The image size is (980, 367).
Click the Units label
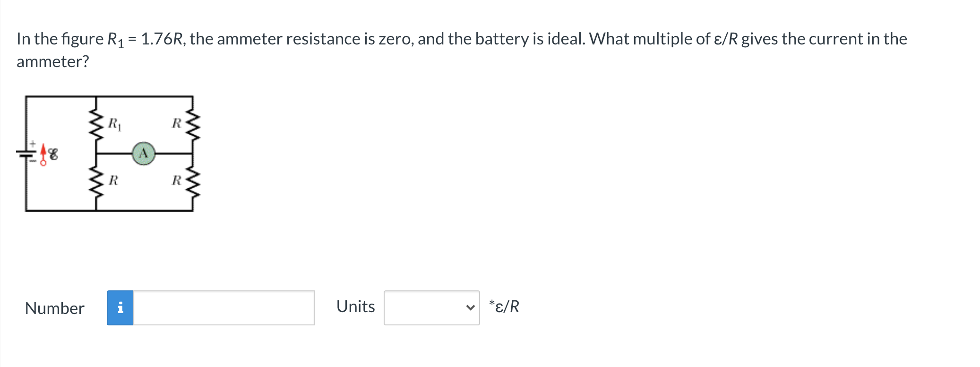356,306
